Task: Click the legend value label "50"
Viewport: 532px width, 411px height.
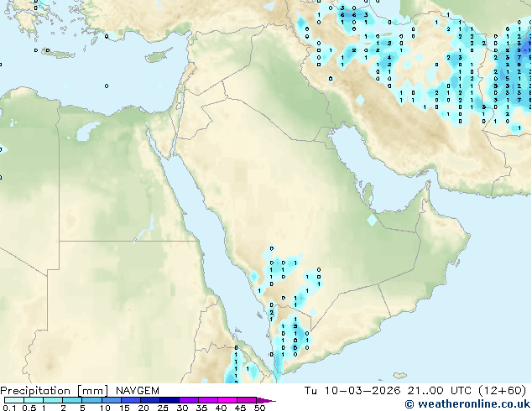Action: [259, 408]
